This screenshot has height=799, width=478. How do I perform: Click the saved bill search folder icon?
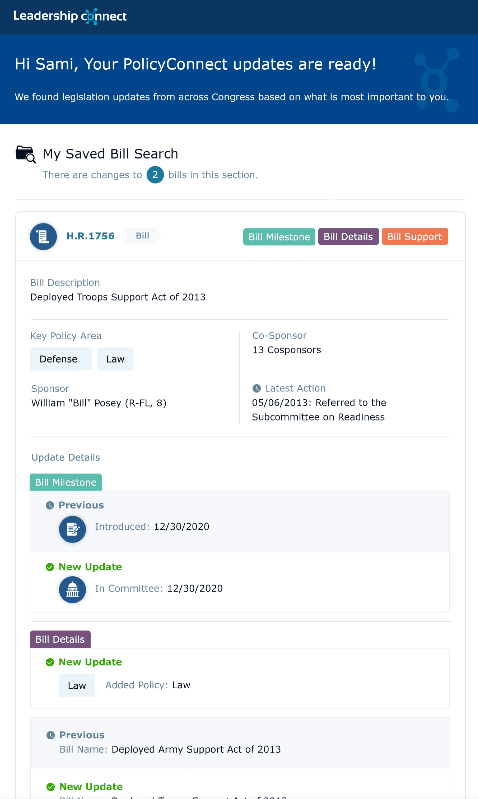click(x=25, y=154)
